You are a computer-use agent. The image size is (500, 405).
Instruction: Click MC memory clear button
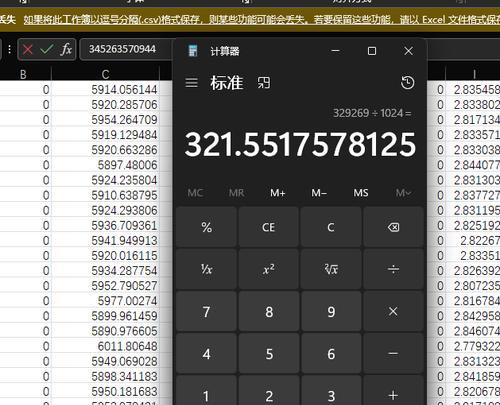click(x=195, y=193)
